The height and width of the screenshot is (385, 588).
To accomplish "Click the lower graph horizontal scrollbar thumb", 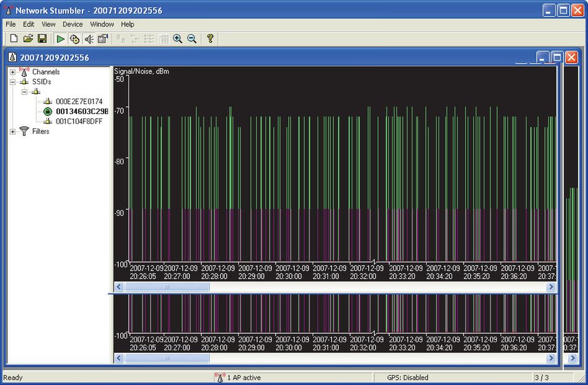I will coord(167,358).
